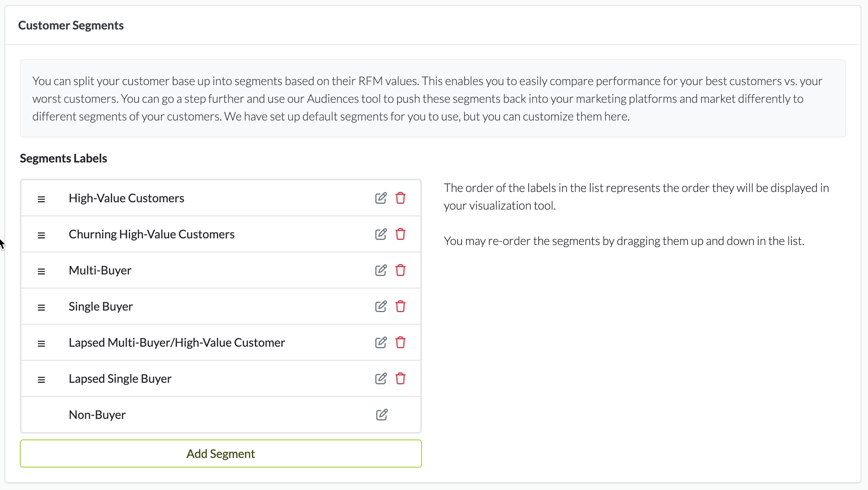Edit the Non-Buyer segment label
868x490 pixels.
382,415
